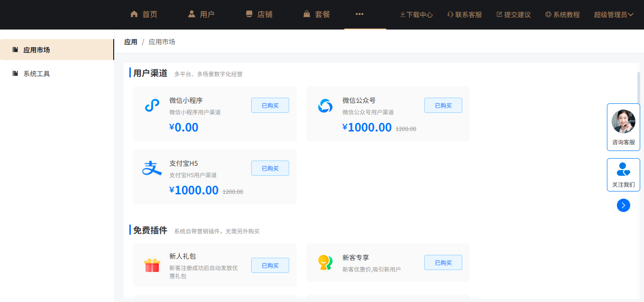Viewport: 644px width, 302px height.
Task: Click the medal icon of 新客专享
Action: coord(325,262)
